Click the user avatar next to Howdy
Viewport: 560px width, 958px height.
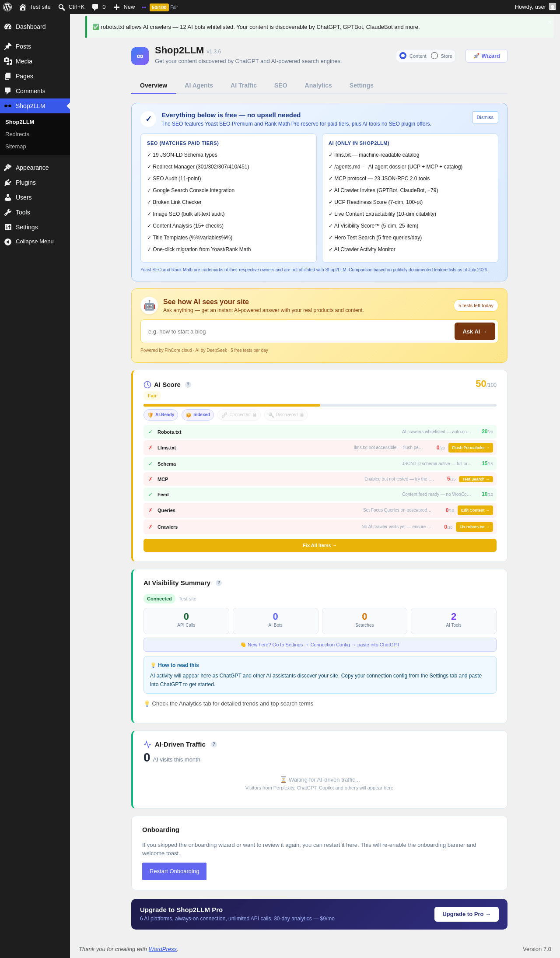(553, 7)
